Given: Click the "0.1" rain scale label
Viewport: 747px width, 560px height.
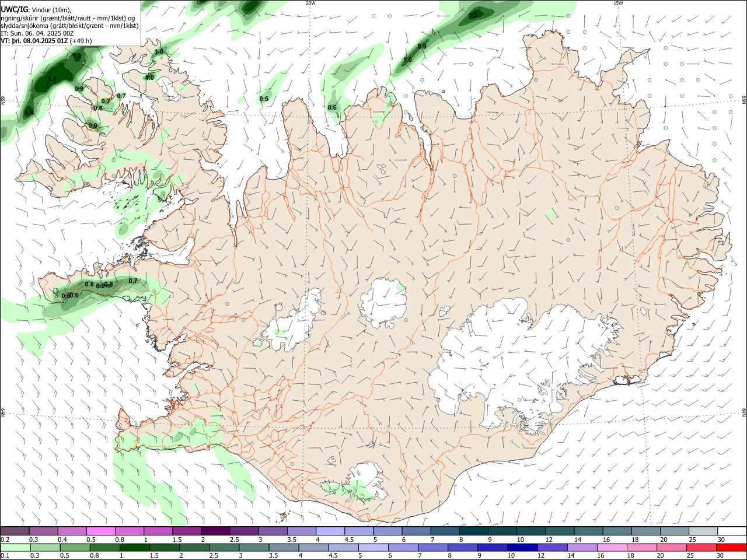Looking at the screenshot, I should (5, 556).
